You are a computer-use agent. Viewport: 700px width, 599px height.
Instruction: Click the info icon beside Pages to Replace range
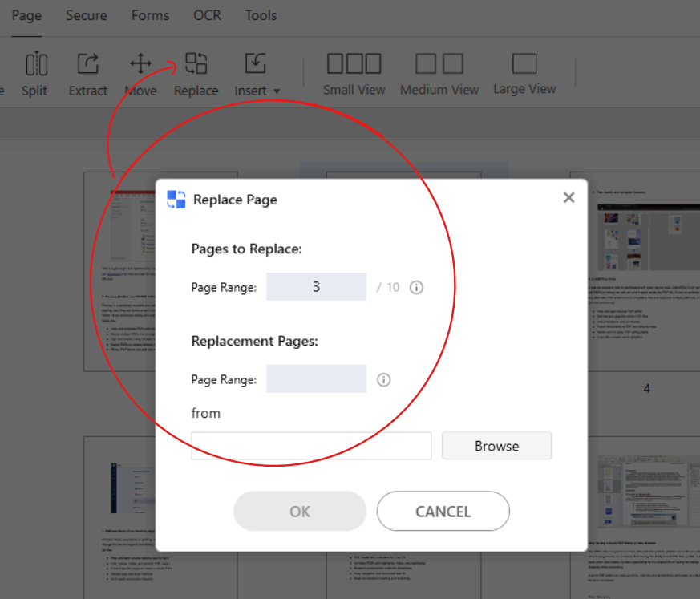[x=416, y=287]
